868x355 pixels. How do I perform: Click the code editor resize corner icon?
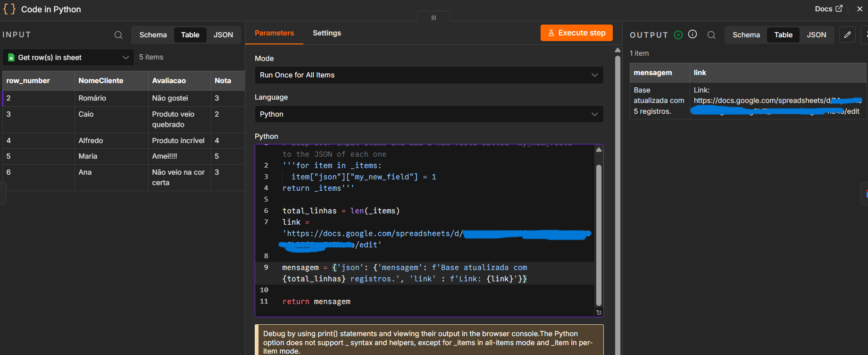click(x=599, y=312)
